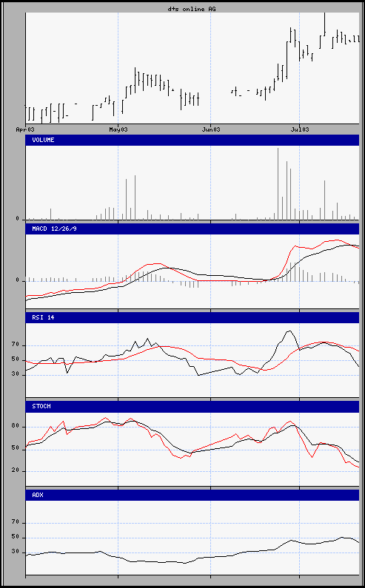The image size is (365, 588).
Task: Select the ADX panel header bar
Action: pos(192,495)
